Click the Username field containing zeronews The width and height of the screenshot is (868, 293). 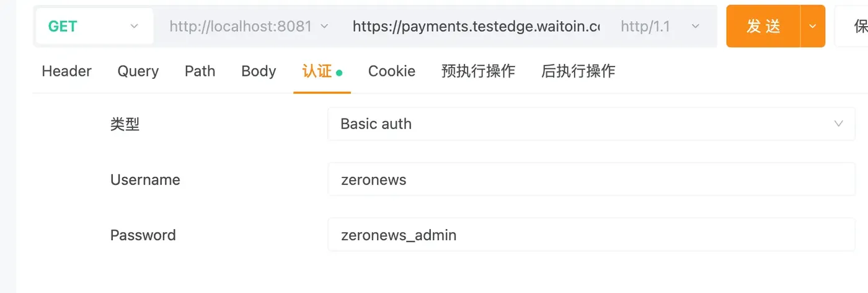click(x=591, y=179)
